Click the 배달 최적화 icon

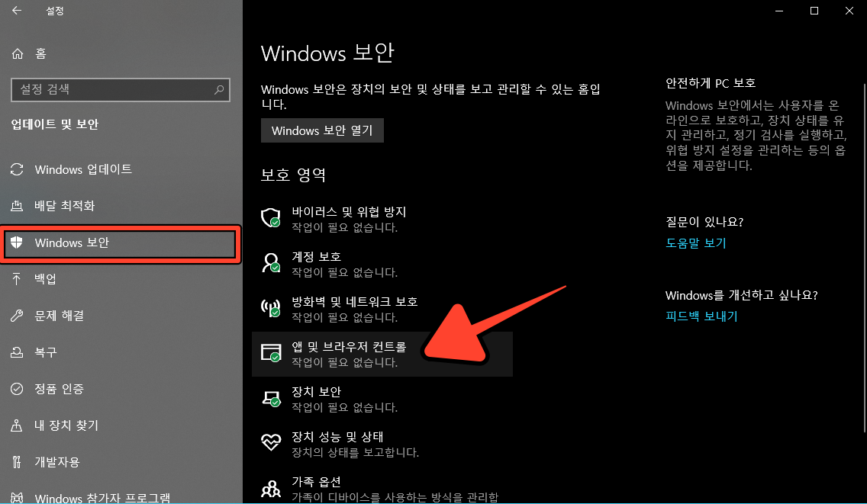[x=17, y=206]
